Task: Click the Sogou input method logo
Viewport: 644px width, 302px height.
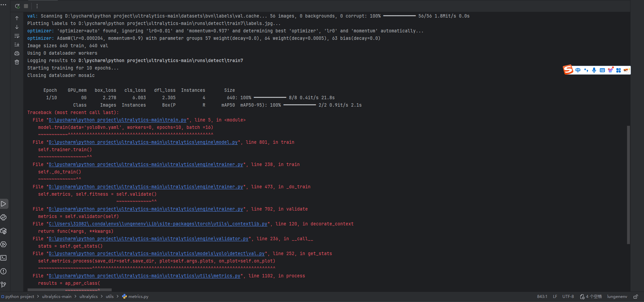Action: click(x=568, y=70)
